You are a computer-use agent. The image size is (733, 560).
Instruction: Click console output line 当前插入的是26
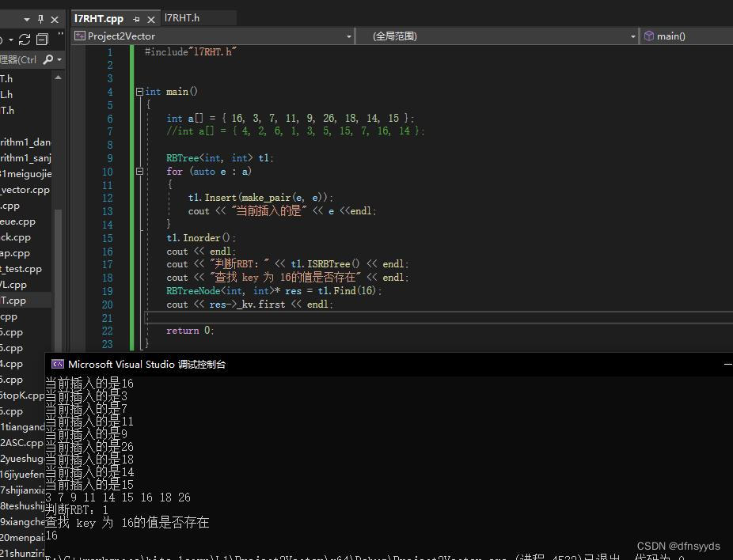pos(89,447)
